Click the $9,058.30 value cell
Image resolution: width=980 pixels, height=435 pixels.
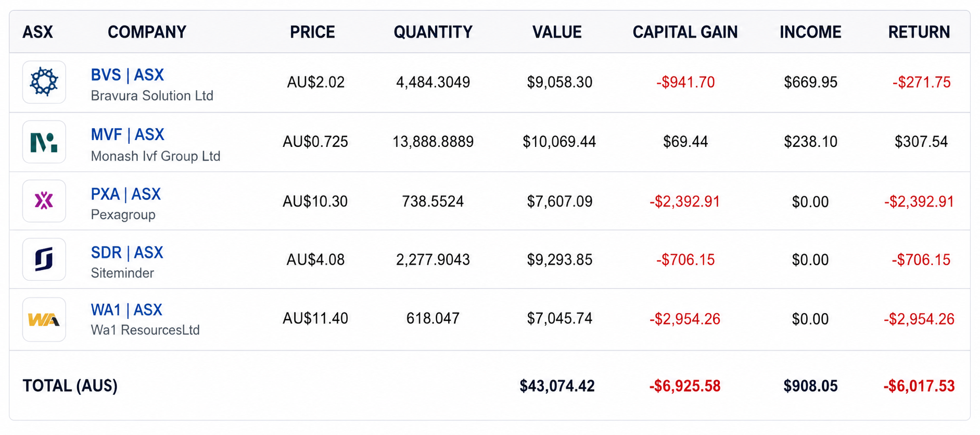click(x=559, y=82)
